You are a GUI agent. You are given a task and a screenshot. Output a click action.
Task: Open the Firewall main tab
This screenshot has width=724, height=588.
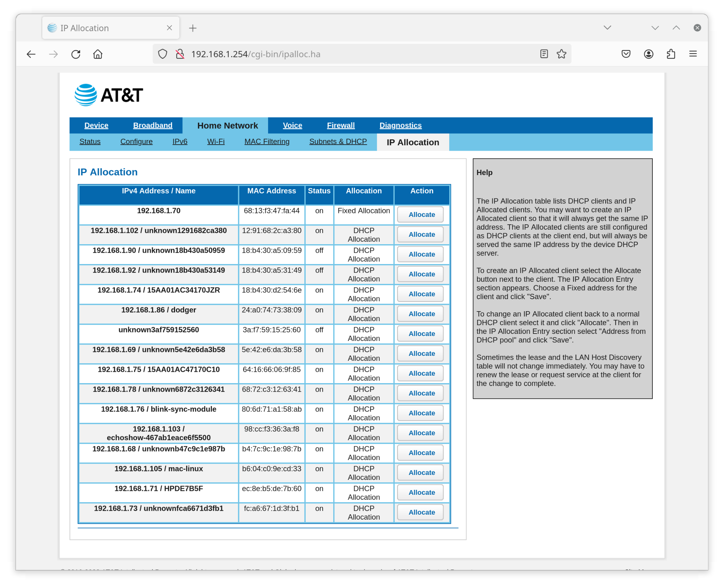[341, 125]
